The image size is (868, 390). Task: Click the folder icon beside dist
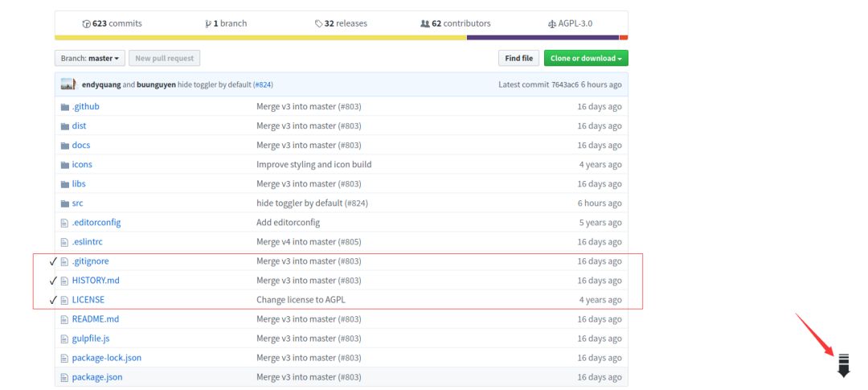click(65, 126)
